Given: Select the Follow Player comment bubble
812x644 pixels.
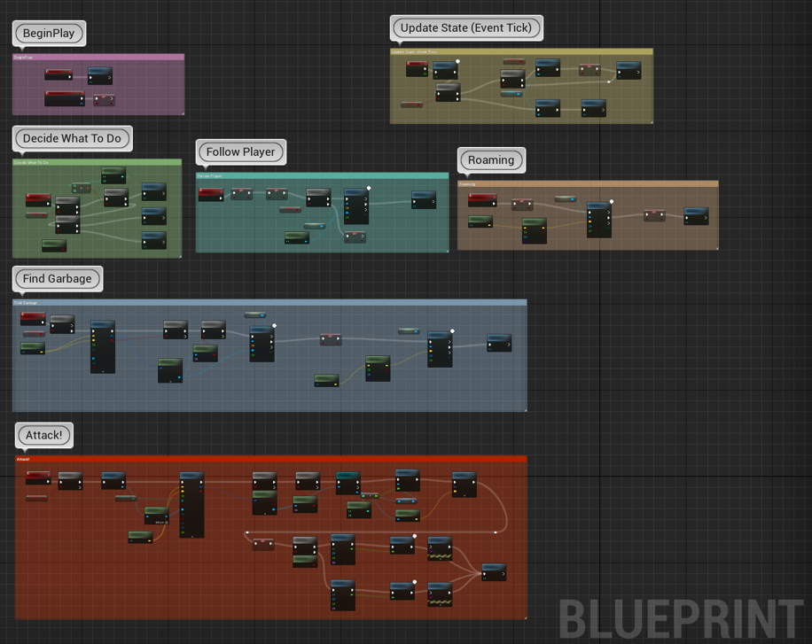Looking at the screenshot, I should pyautogui.click(x=240, y=151).
